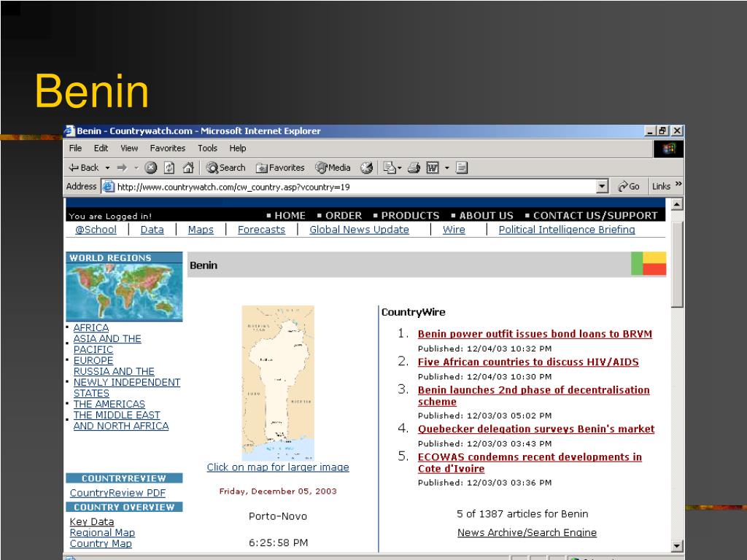Open the Media bar from the toolbar
Image resolution: width=747 pixels, height=560 pixels.
[x=333, y=168]
